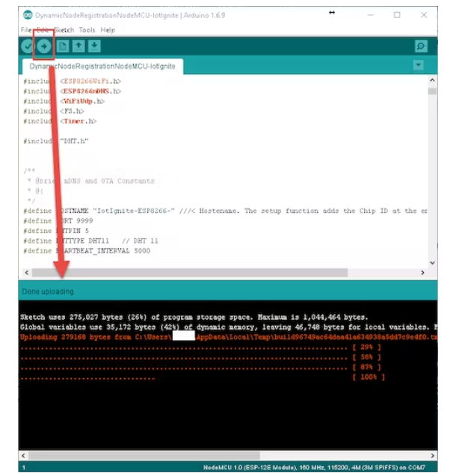462x476 pixels.
Task: Click the [ 100% ] progress line
Action: pos(203,377)
